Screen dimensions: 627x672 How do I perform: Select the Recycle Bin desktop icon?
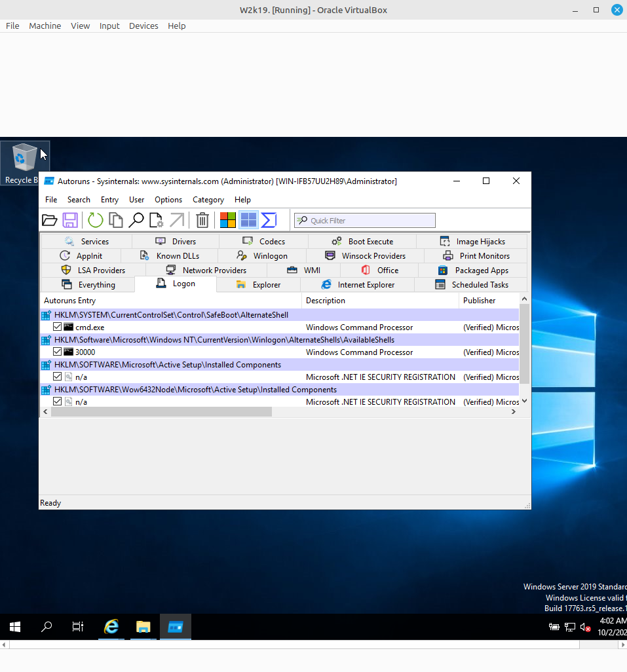(x=24, y=164)
